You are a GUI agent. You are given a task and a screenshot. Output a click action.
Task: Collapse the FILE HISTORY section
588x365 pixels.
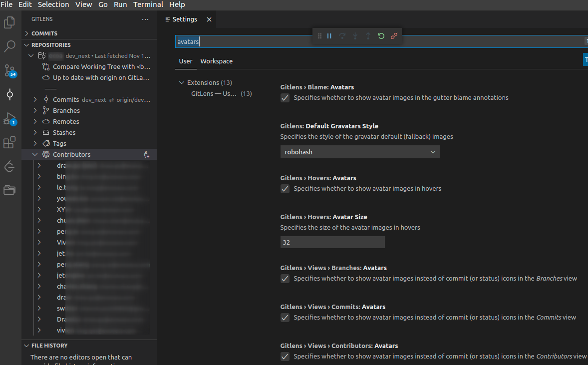click(26, 346)
